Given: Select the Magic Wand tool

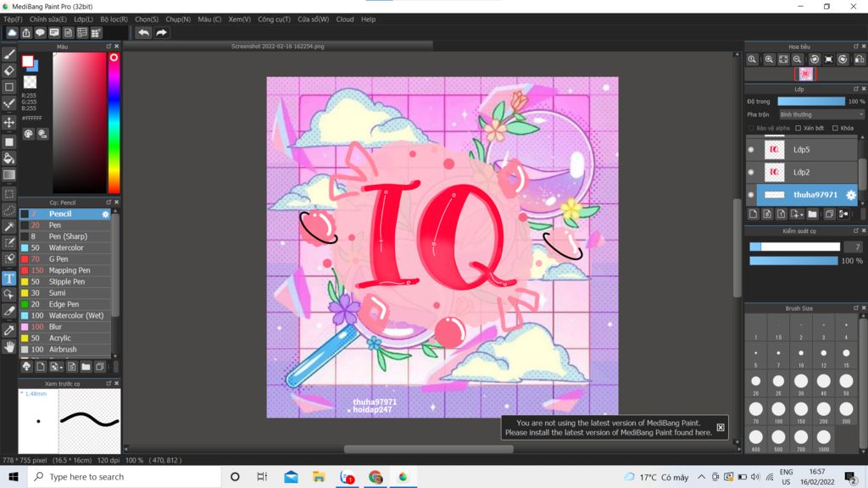Looking at the screenshot, I should tap(8, 226).
